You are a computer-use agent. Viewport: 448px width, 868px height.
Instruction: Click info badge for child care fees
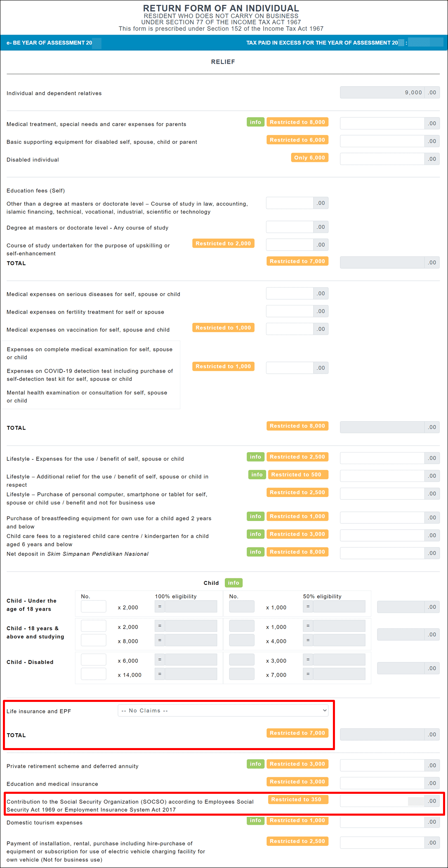(255, 534)
